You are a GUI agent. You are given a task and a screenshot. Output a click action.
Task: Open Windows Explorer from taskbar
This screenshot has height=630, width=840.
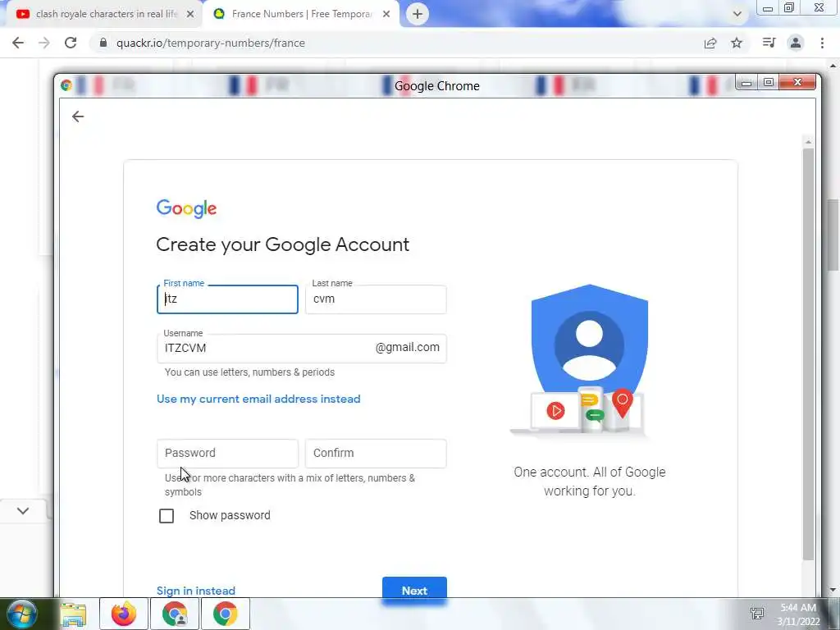73,614
